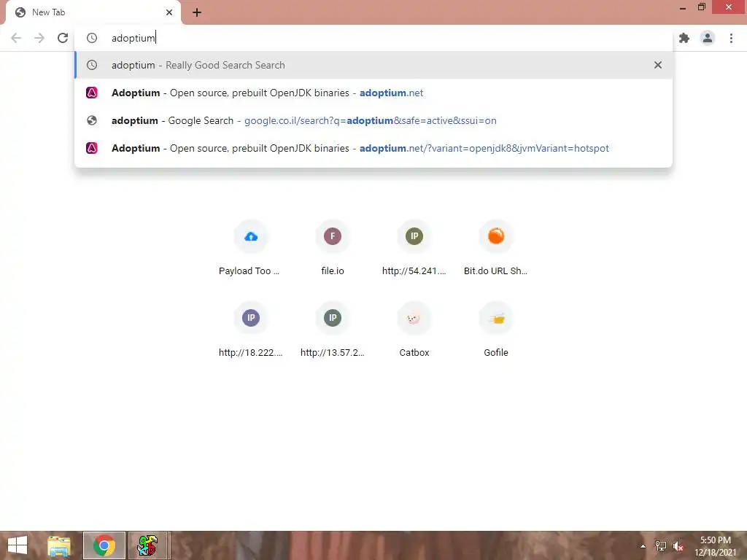Screen dimensions: 747x560
Task: Open the Chrome profile avatar
Action: tap(708, 38)
